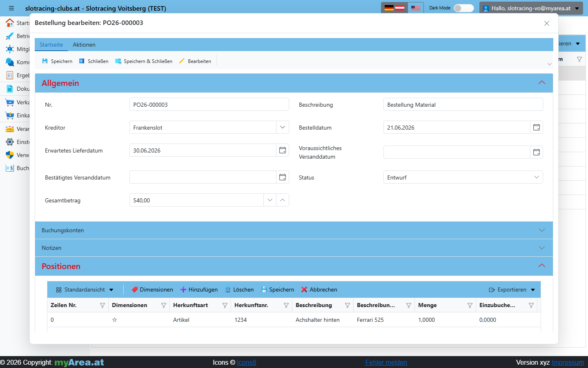
Task: Increase Gesamtbetrag with up arrow
Action: coord(283,200)
